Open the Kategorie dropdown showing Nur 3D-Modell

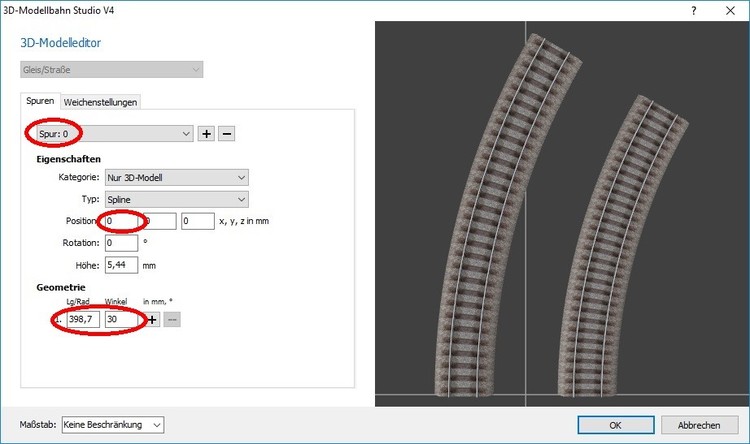click(176, 178)
